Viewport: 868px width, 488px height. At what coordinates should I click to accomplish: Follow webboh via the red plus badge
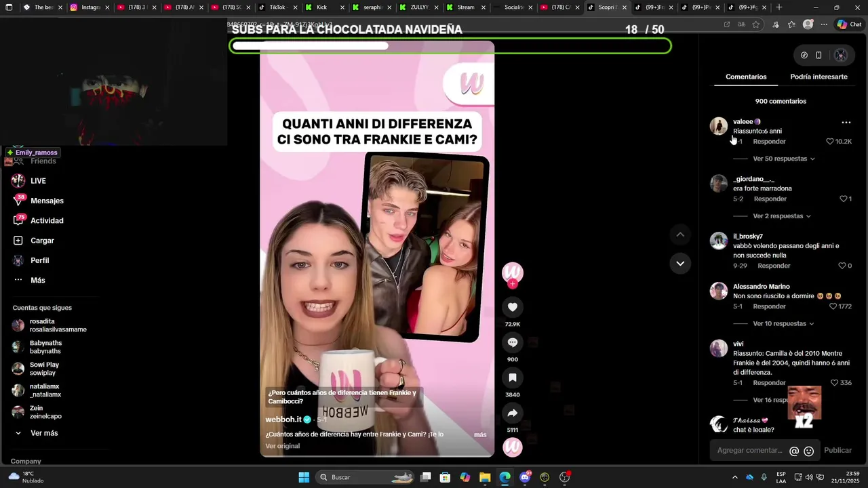click(513, 285)
